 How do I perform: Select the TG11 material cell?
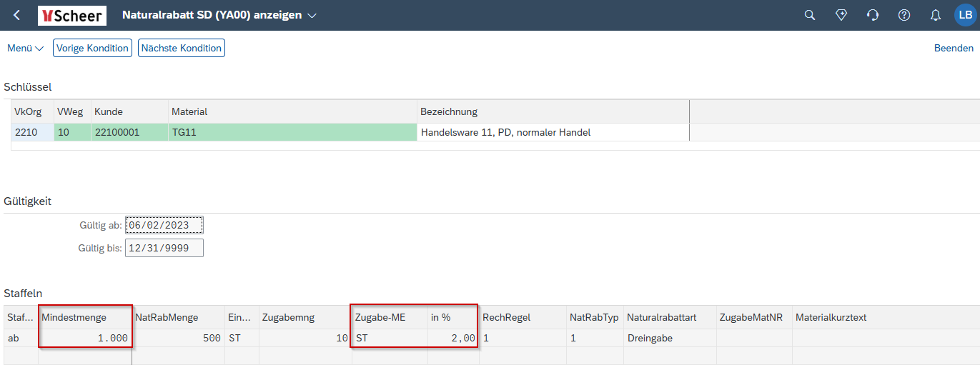pyautogui.click(x=293, y=132)
